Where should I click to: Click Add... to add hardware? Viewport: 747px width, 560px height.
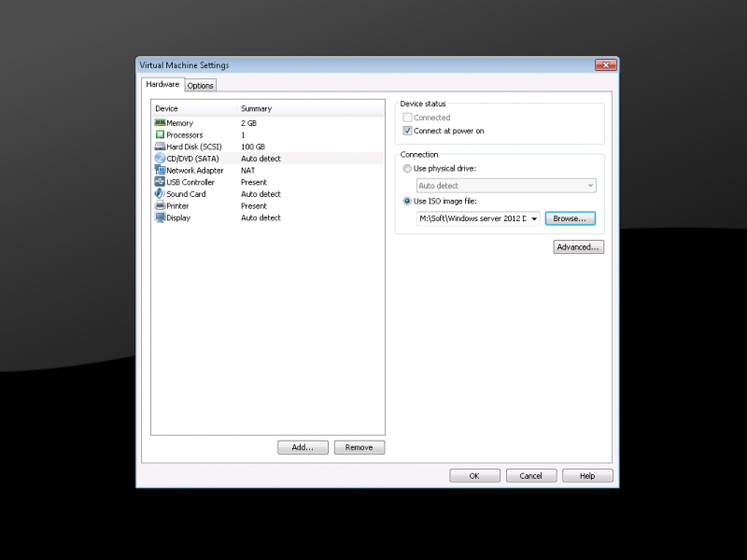point(303,448)
